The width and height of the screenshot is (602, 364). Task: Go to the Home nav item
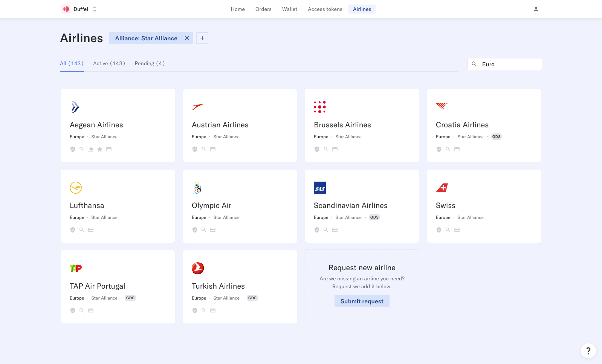pyautogui.click(x=238, y=9)
